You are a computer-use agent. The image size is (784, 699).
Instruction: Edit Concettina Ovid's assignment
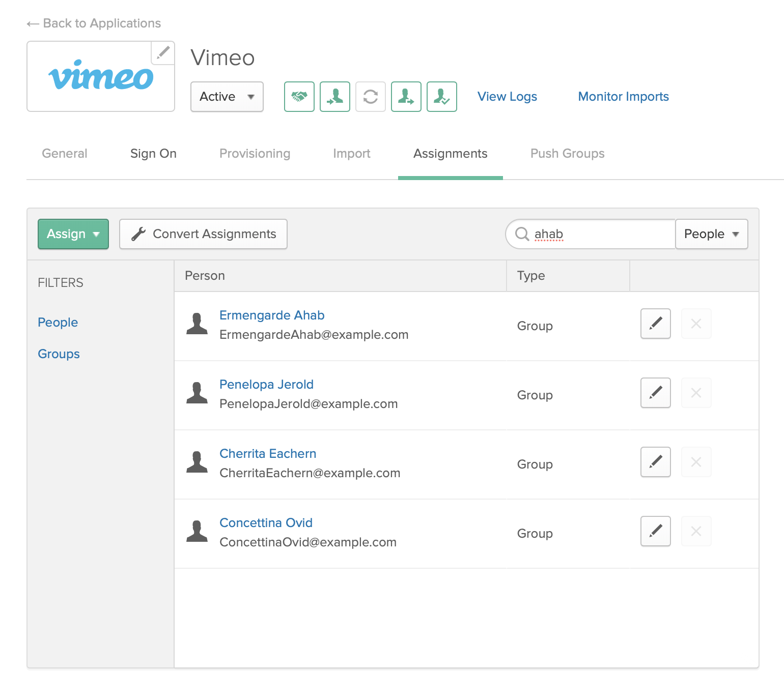point(655,531)
